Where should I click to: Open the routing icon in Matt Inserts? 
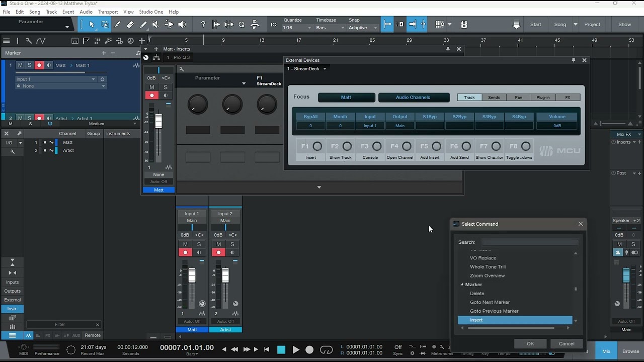156,57
